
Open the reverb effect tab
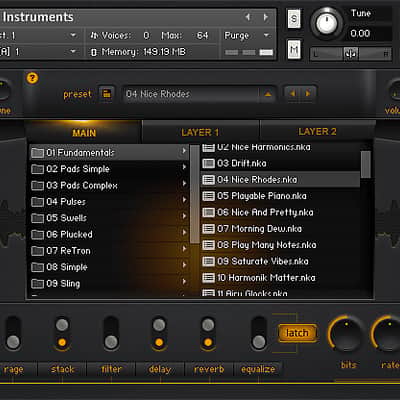pos(209,369)
